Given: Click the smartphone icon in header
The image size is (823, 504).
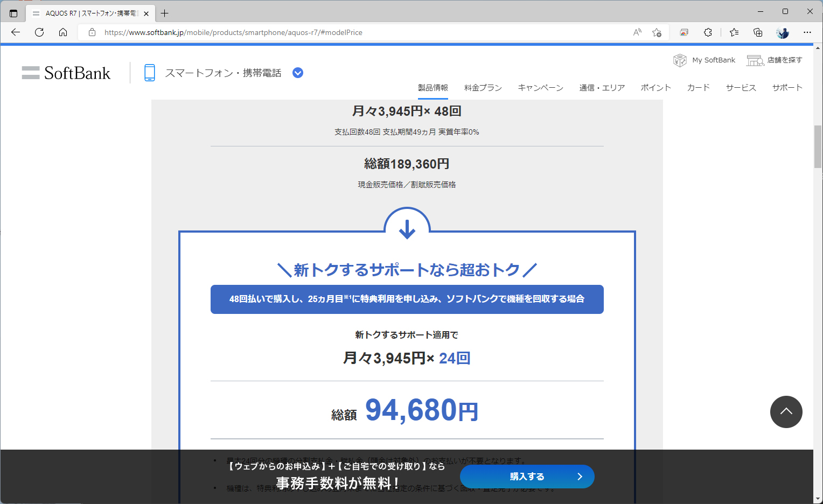Looking at the screenshot, I should 150,73.
